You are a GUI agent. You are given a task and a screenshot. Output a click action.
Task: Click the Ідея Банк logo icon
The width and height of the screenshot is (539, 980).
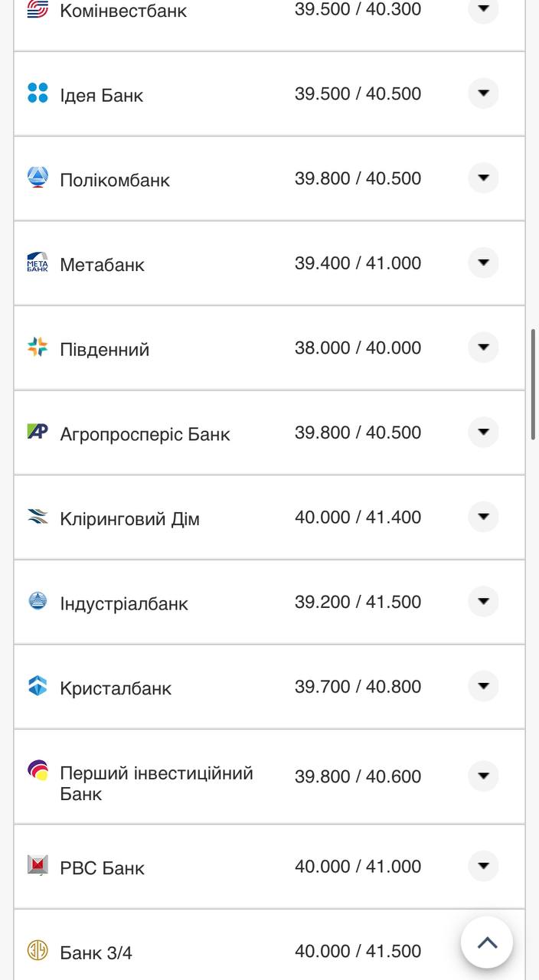(x=38, y=93)
